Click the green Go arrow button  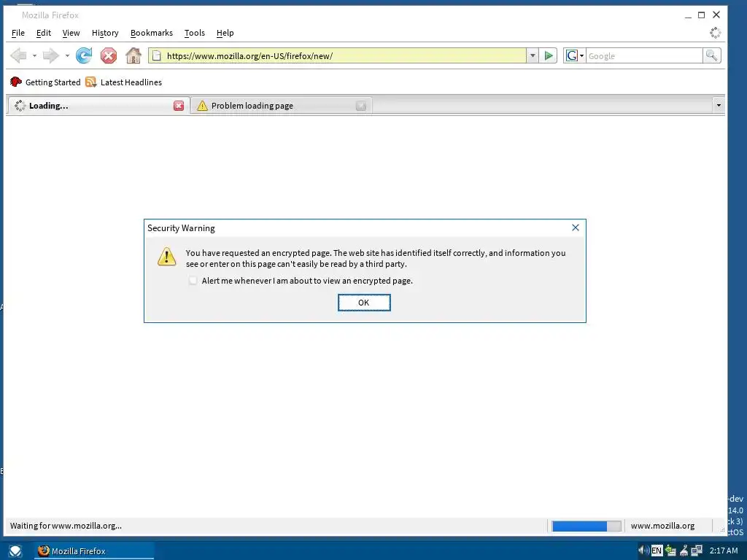click(x=549, y=55)
